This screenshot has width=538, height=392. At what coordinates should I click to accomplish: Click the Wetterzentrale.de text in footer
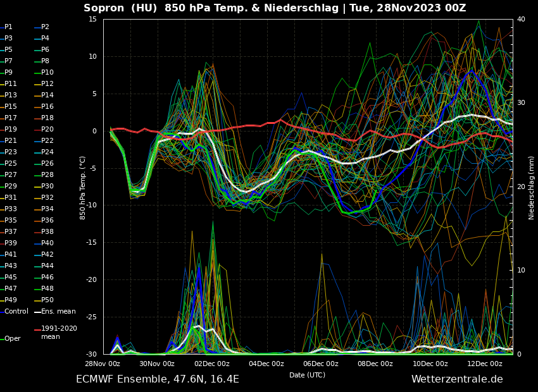tap(457, 379)
